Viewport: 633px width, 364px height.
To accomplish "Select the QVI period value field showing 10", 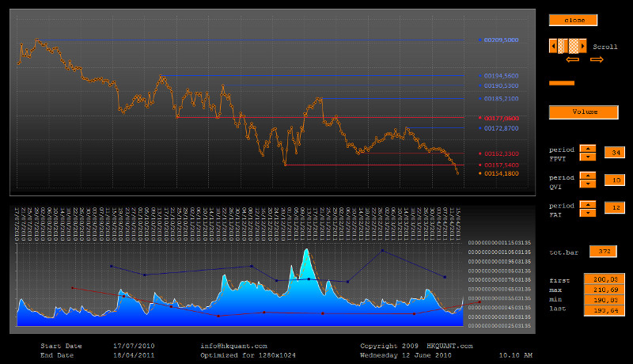I will [614, 180].
